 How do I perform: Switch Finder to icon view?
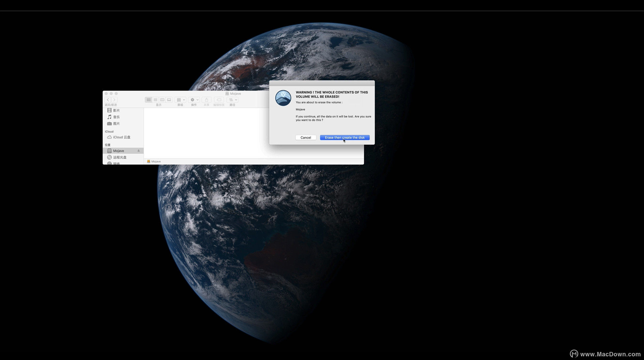click(x=149, y=100)
